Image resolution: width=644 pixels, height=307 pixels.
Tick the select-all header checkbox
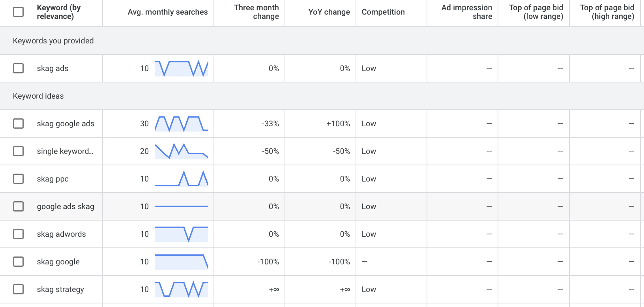point(18,12)
